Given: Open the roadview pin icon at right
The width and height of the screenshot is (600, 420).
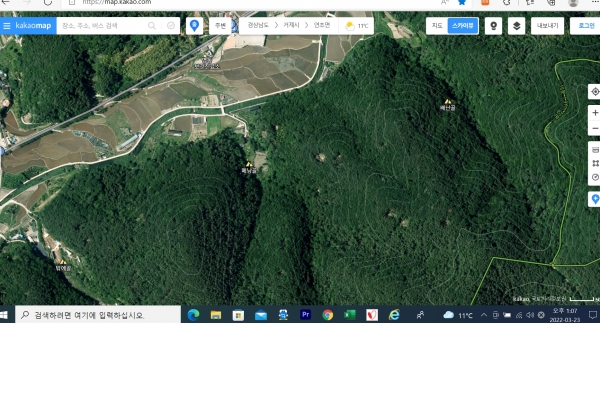Looking at the screenshot, I should 594,199.
